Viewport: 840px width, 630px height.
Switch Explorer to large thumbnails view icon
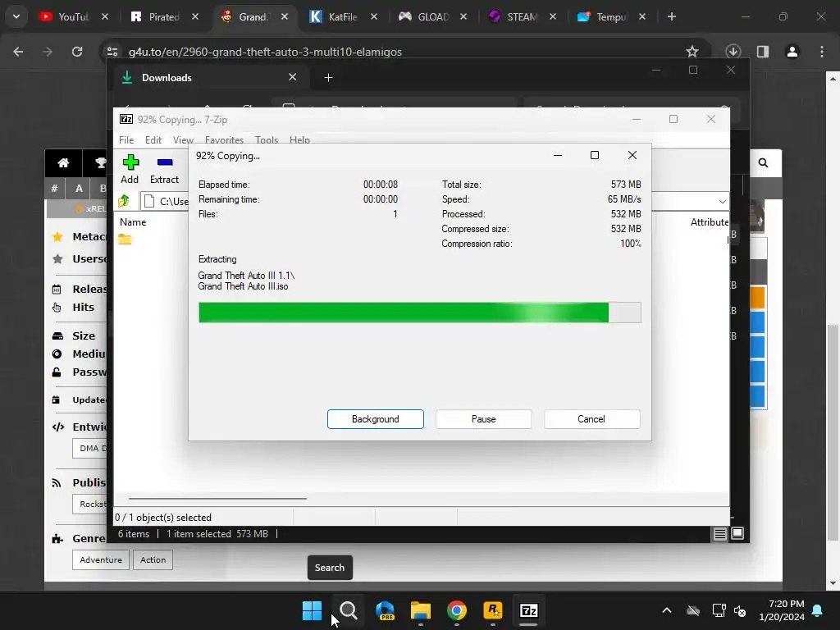pos(737,533)
